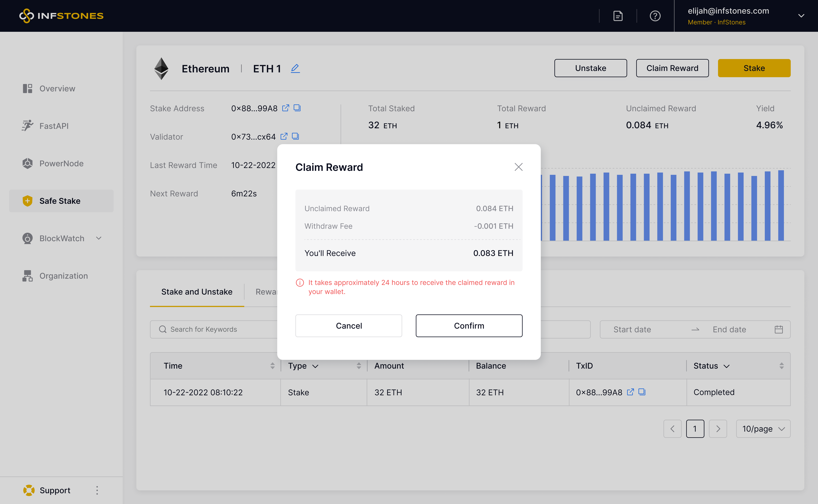The width and height of the screenshot is (818, 504).
Task: Open Validator address in external explorer
Action: click(284, 136)
